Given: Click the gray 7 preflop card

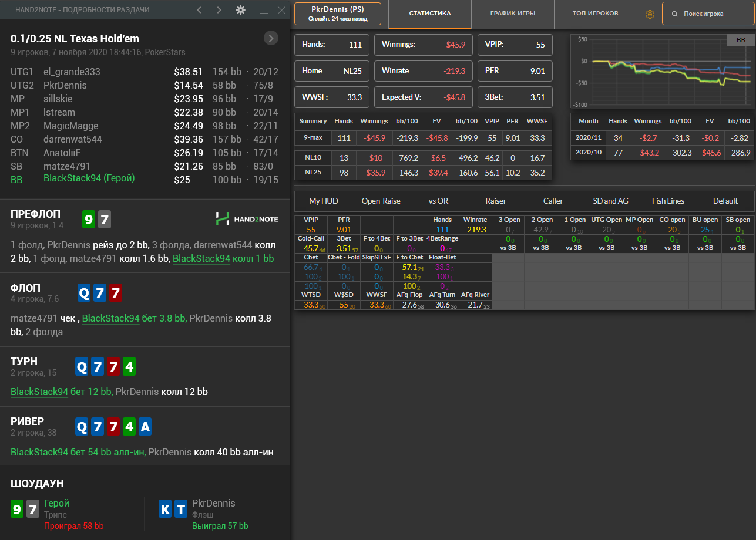Looking at the screenshot, I should (x=104, y=220).
